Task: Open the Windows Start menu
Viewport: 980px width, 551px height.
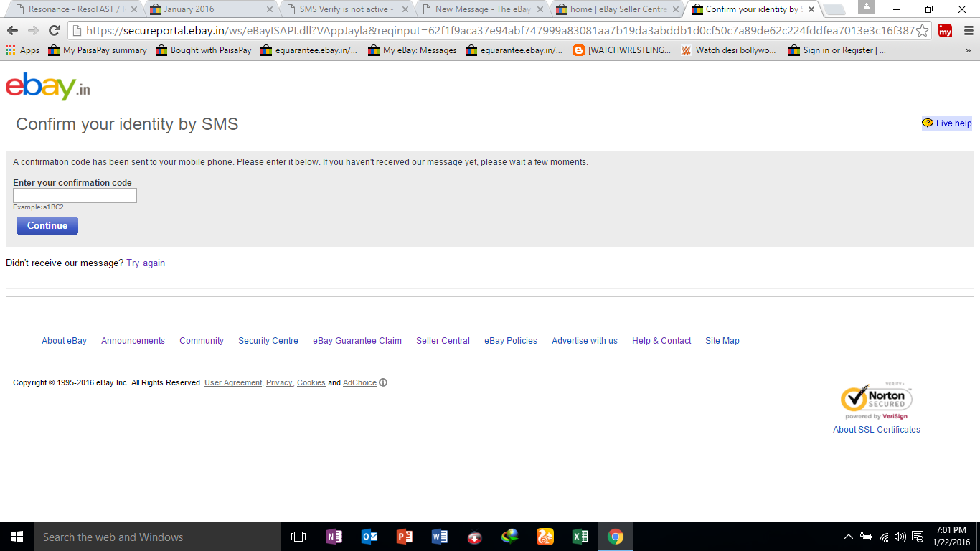Action: click(17, 537)
